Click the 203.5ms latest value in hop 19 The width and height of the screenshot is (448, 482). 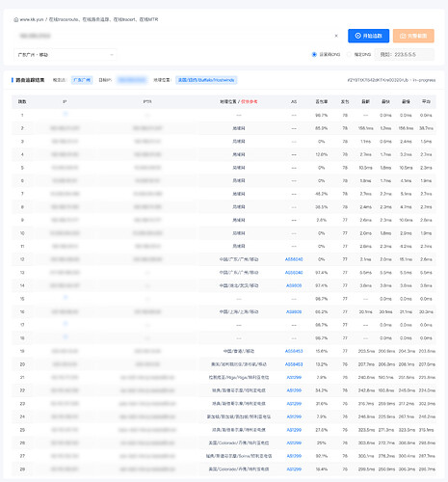click(x=366, y=351)
